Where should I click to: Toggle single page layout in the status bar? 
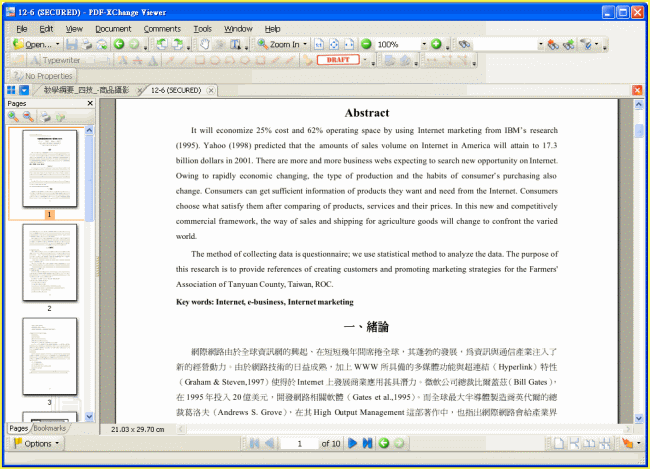[559, 443]
